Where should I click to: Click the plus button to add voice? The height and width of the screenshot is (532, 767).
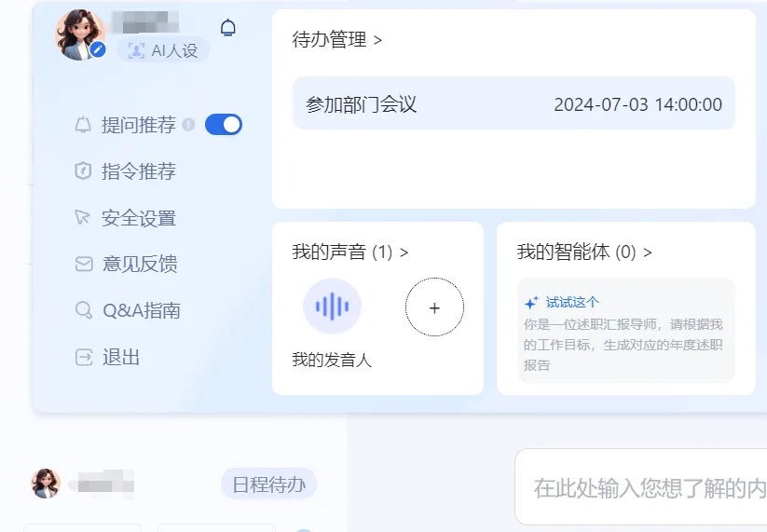pyautogui.click(x=434, y=307)
